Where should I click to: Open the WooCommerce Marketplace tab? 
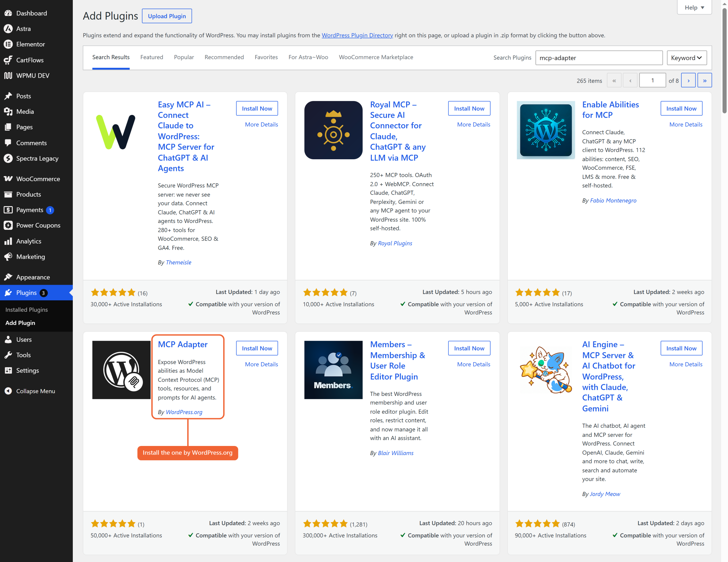(376, 57)
